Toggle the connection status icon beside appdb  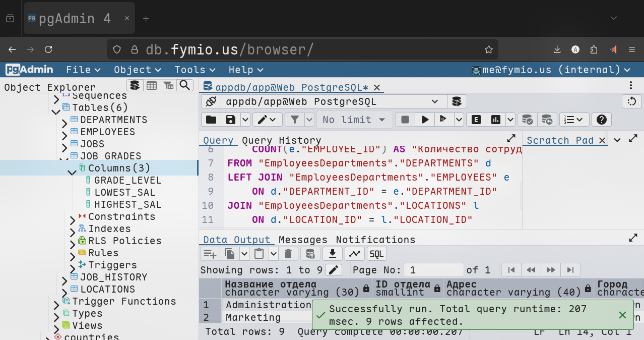click(211, 101)
